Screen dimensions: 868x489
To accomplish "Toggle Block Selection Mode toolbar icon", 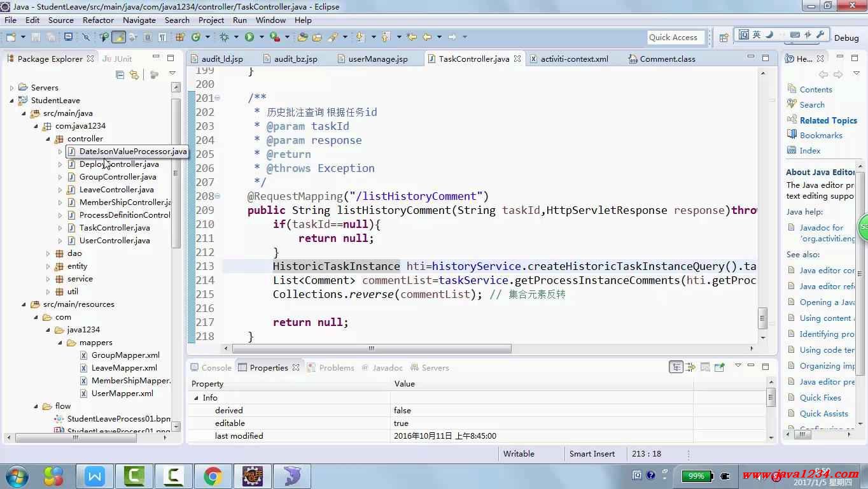I will coord(148,37).
